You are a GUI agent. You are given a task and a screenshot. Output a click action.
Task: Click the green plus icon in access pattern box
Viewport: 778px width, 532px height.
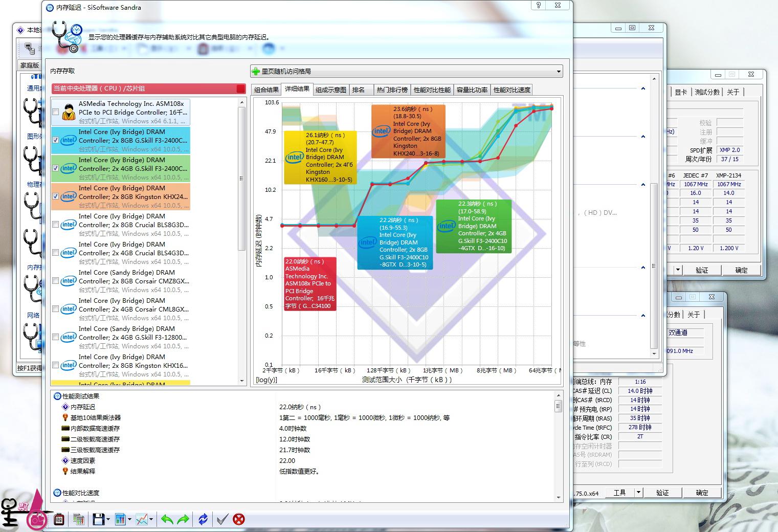click(x=256, y=71)
